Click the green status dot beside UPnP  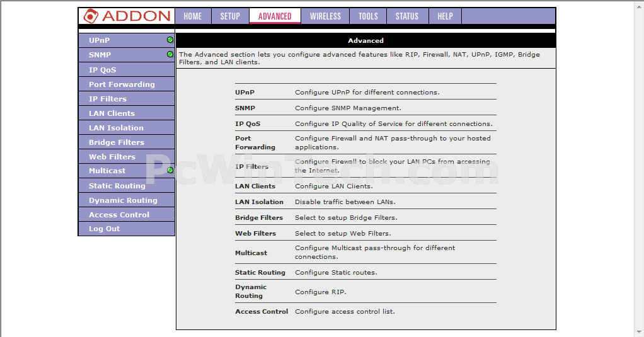tap(170, 40)
